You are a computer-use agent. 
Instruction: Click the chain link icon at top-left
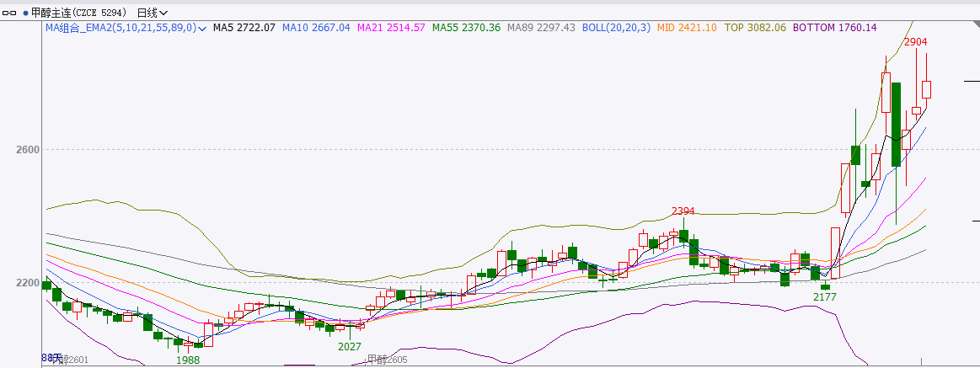pyautogui.click(x=10, y=13)
